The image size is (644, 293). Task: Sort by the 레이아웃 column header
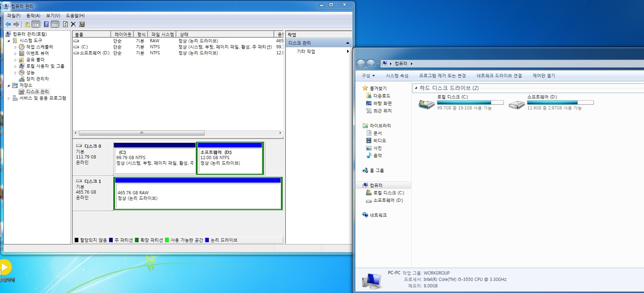point(122,34)
